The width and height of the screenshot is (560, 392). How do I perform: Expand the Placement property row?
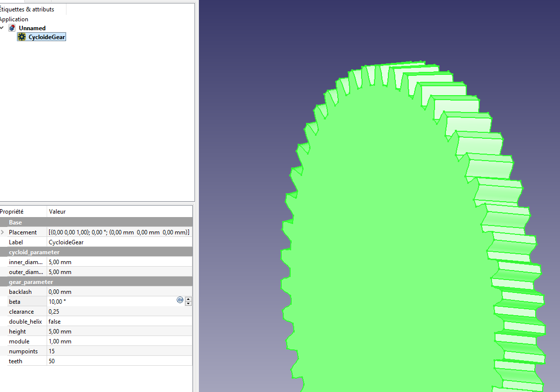coord(2,232)
